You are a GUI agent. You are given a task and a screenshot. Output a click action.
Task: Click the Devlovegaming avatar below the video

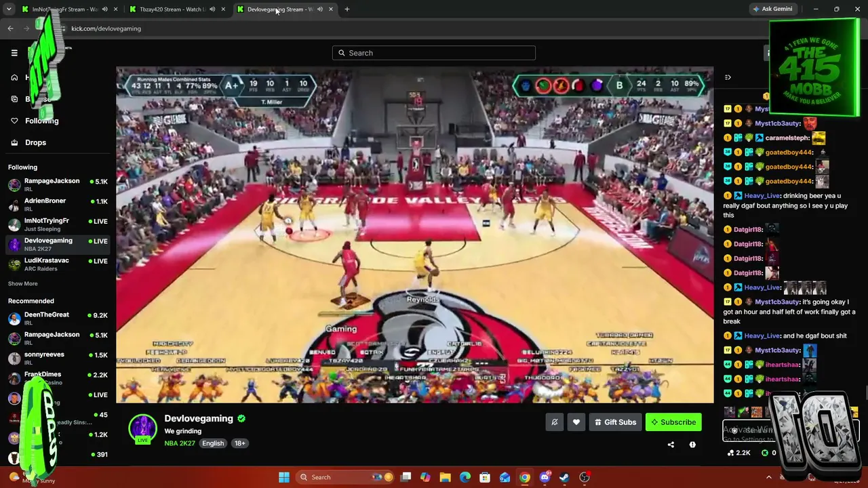(x=142, y=428)
